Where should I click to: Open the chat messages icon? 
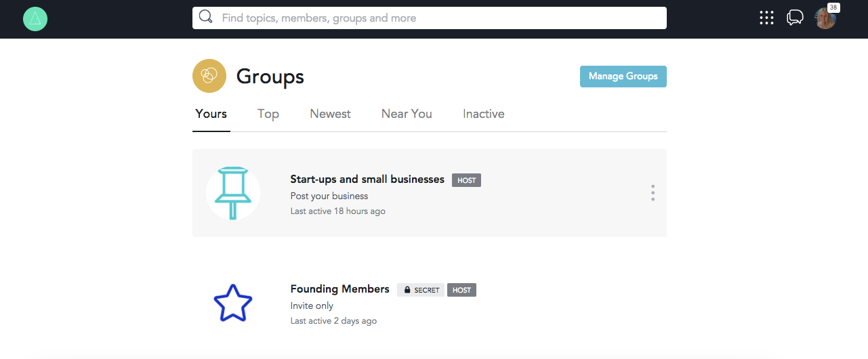(794, 18)
